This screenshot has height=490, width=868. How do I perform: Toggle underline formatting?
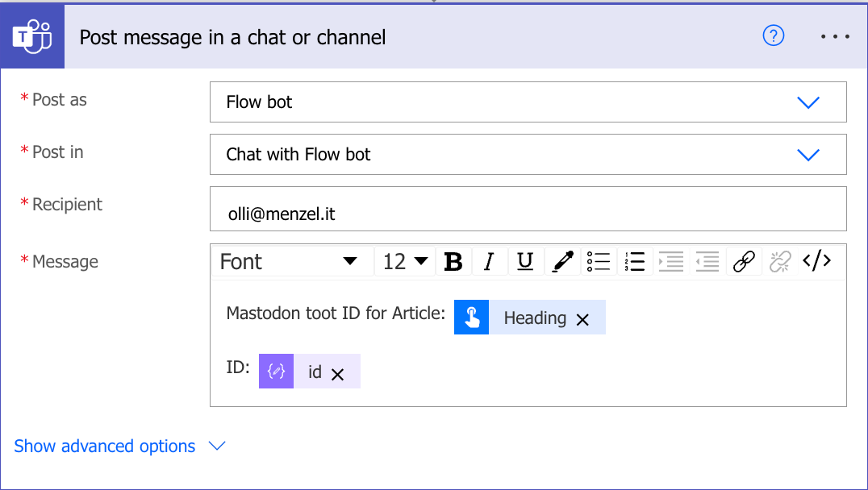click(525, 262)
